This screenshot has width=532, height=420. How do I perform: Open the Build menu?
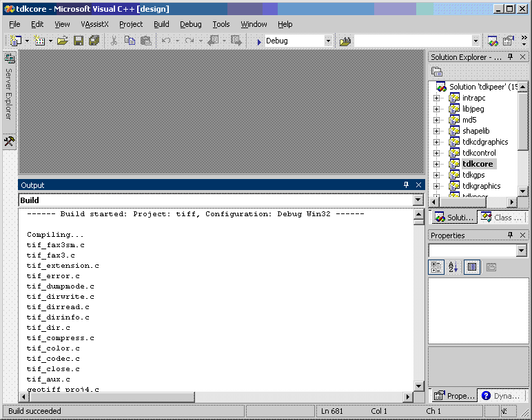click(161, 24)
